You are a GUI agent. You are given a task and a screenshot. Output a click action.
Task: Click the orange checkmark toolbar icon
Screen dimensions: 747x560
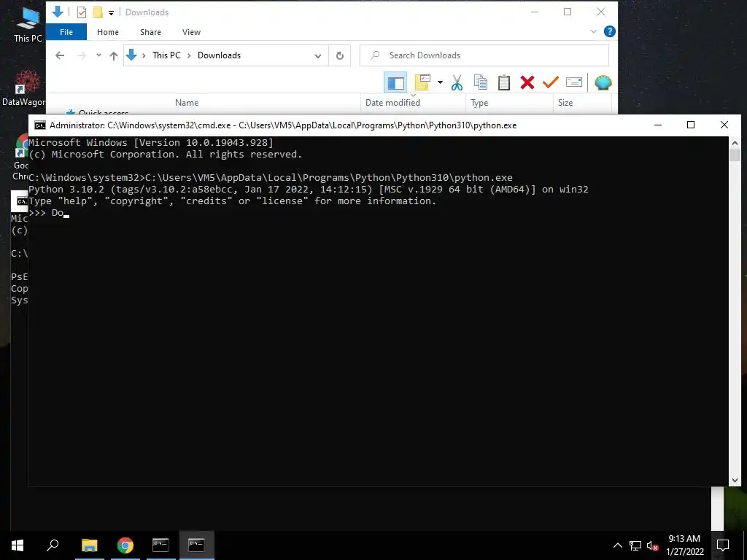pyautogui.click(x=550, y=82)
